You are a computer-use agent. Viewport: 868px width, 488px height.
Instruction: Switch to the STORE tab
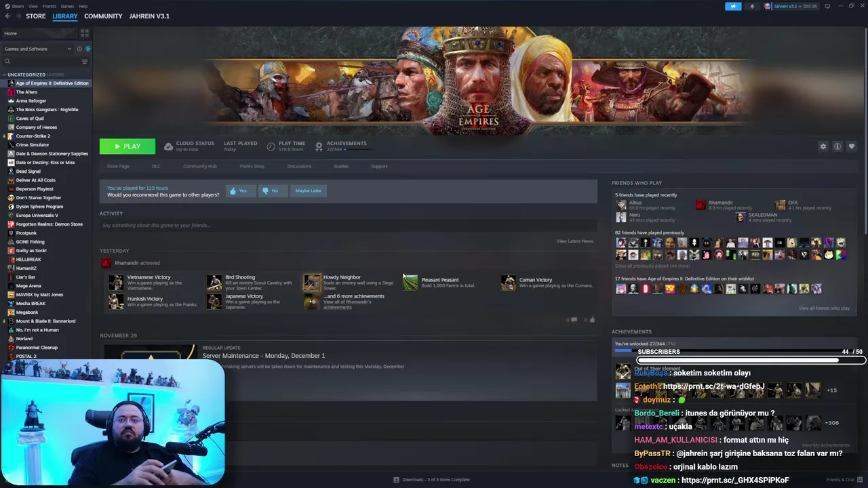(x=36, y=16)
